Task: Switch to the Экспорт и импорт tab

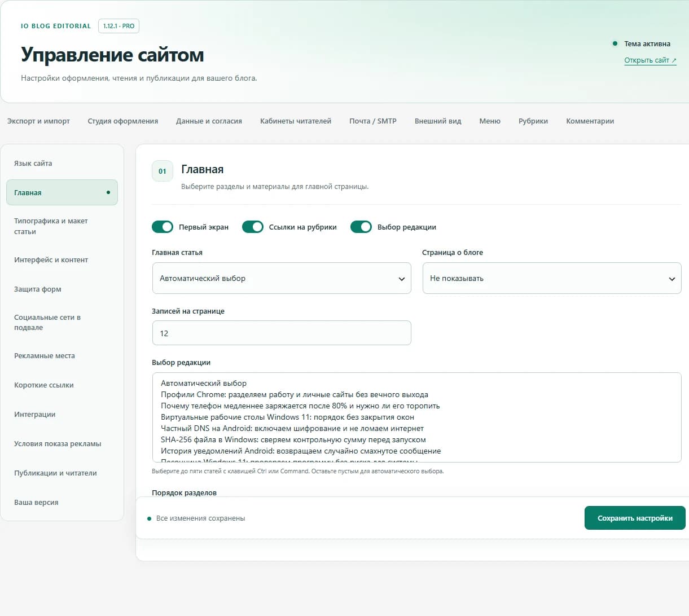Action: coord(38,121)
